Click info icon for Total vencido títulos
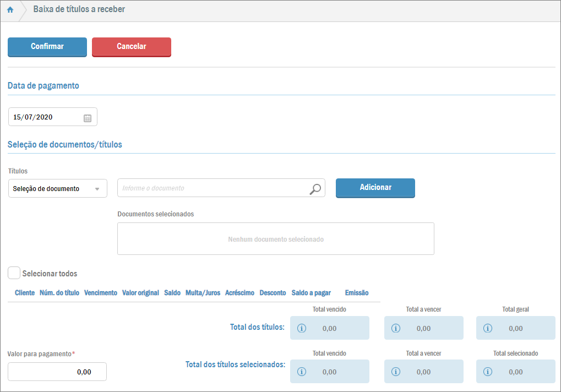The width and height of the screenshot is (561, 392). click(x=301, y=328)
